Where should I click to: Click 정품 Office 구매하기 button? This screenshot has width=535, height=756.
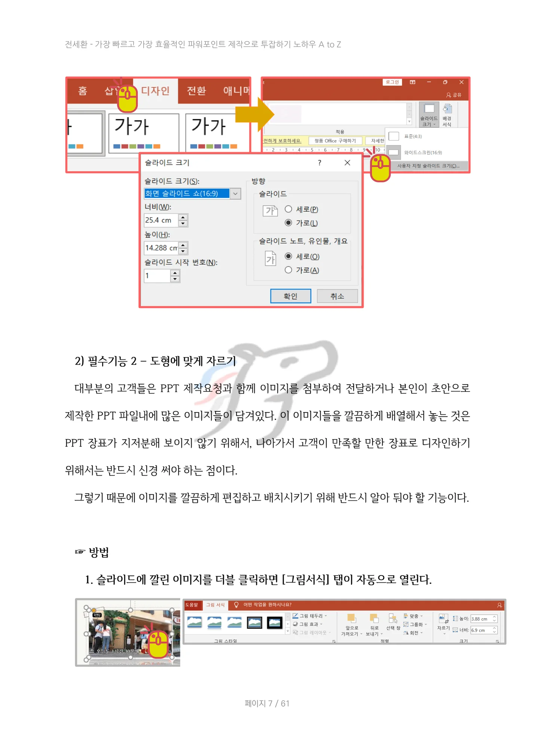click(x=335, y=141)
